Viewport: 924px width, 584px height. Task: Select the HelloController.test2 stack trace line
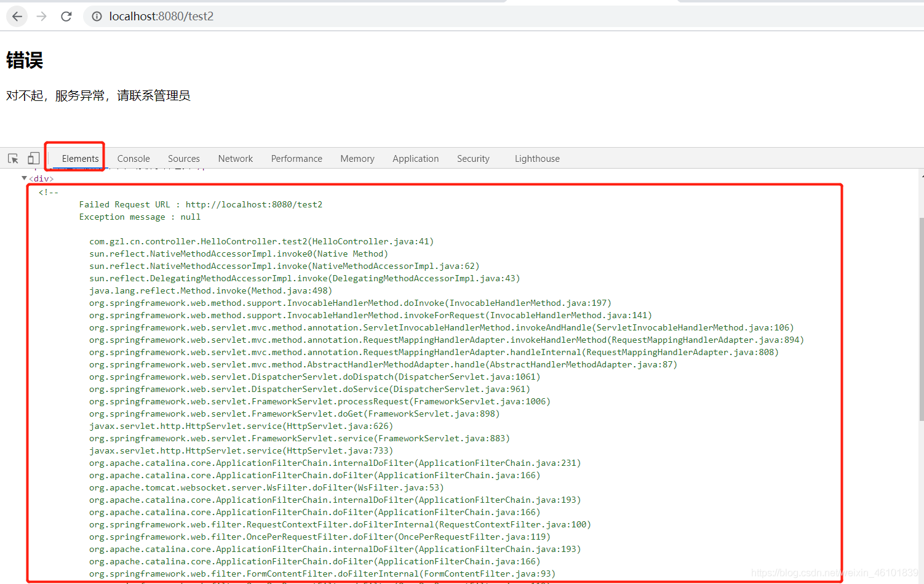click(x=261, y=242)
